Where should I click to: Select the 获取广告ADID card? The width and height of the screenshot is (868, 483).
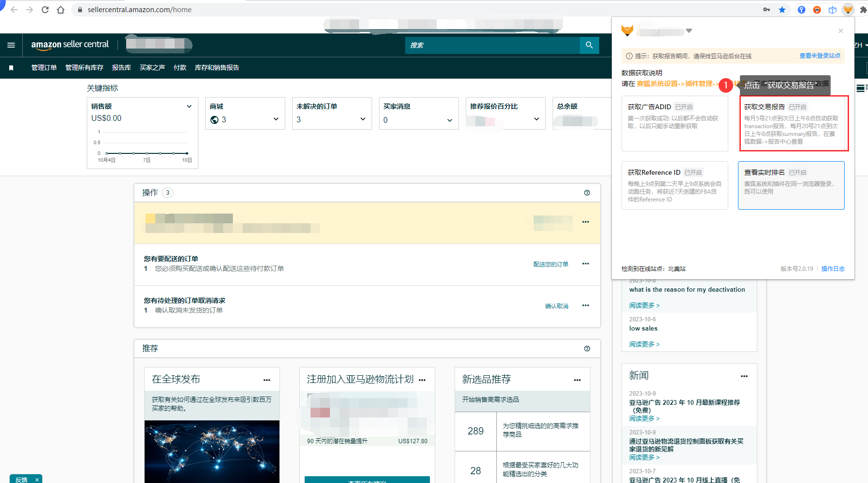[x=674, y=123]
